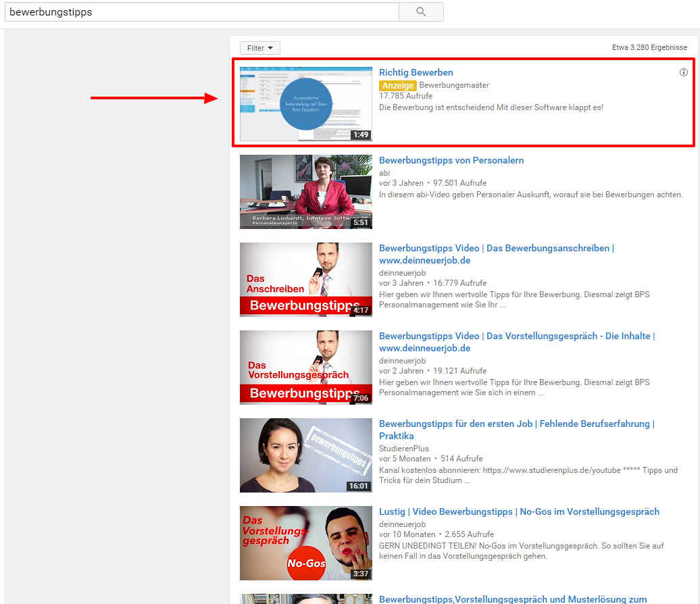Open the ad info icon beside Richtig Bewerben
Image resolution: width=700 pixels, height=604 pixels.
pyautogui.click(x=683, y=72)
